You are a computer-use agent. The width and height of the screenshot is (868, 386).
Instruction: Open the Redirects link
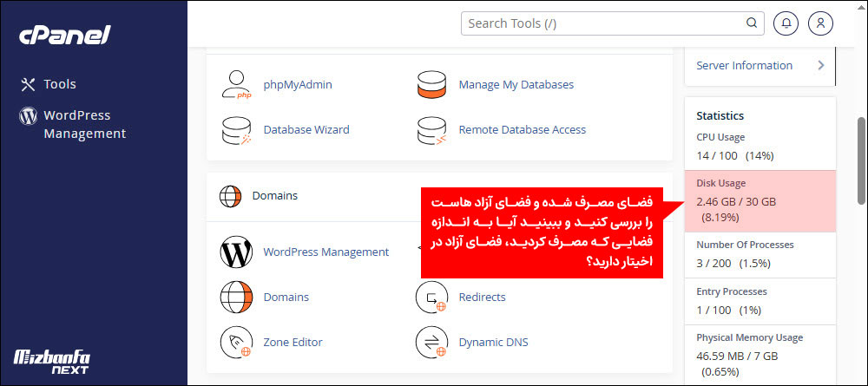pos(482,298)
